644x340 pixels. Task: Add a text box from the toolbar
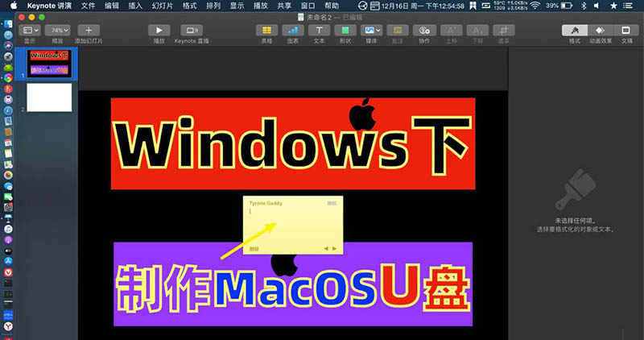(319, 30)
